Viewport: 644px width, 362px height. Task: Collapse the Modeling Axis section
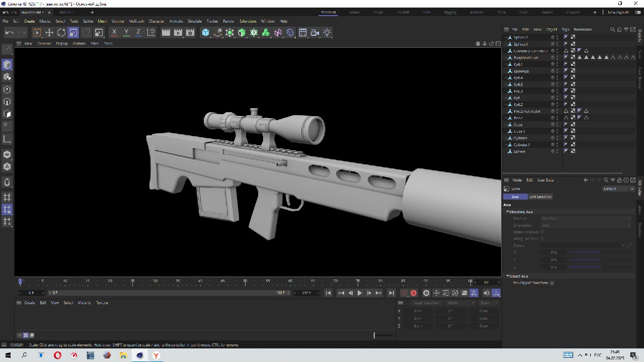click(508, 212)
